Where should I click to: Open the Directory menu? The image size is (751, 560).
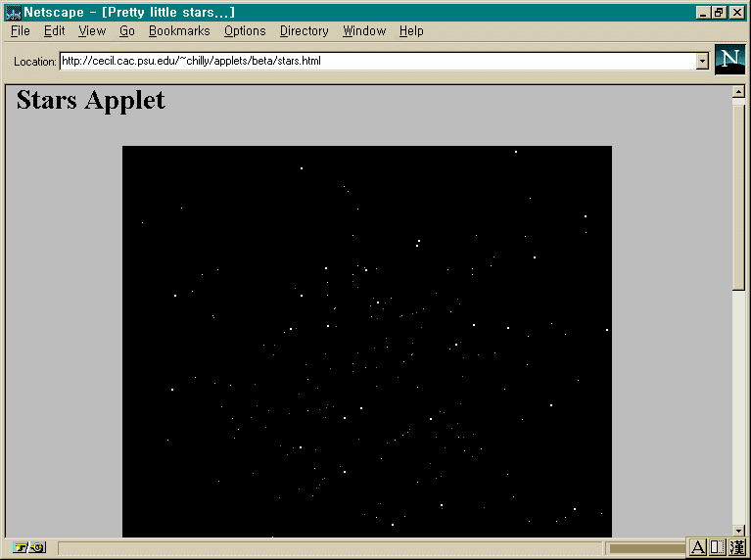coord(305,31)
